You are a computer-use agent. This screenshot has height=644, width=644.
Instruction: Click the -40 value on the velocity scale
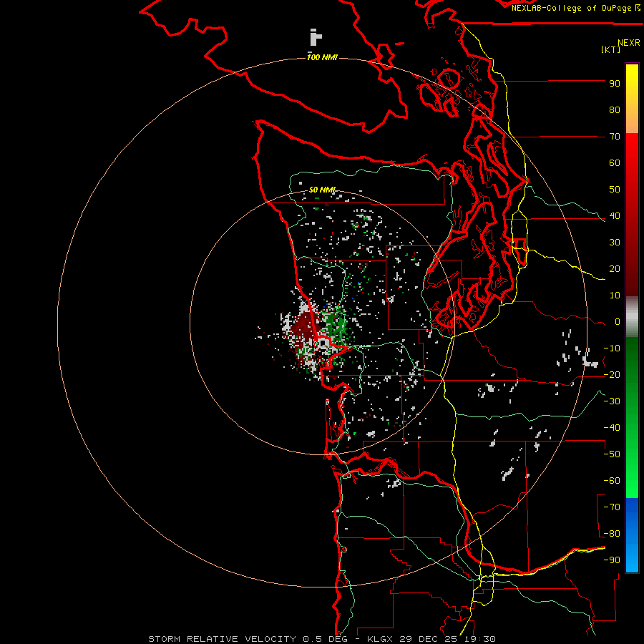coord(612,428)
